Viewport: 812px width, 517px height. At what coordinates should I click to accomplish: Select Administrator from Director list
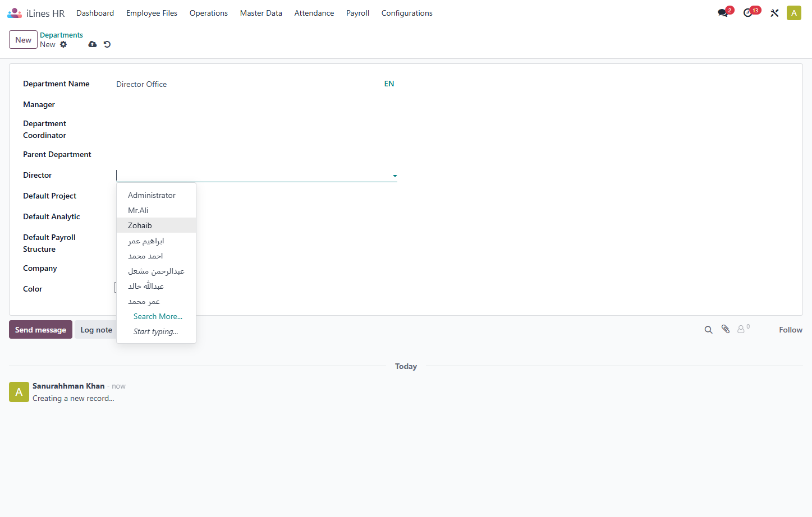[x=156, y=195]
